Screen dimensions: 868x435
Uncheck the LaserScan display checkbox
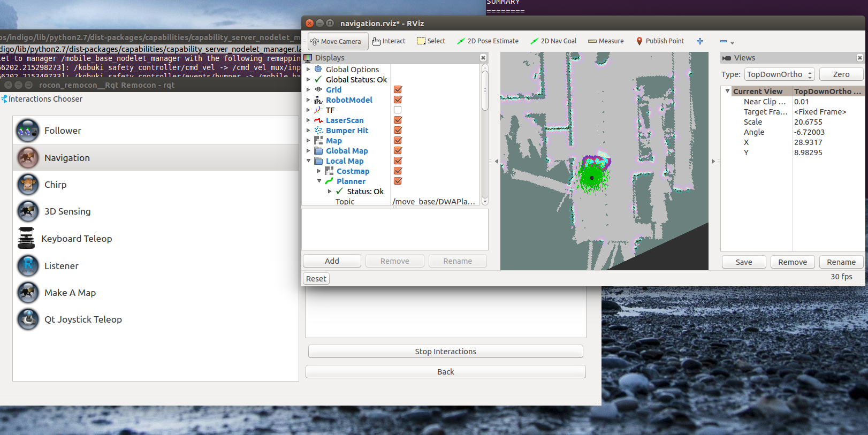pyautogui.click(x=398, y=120)
